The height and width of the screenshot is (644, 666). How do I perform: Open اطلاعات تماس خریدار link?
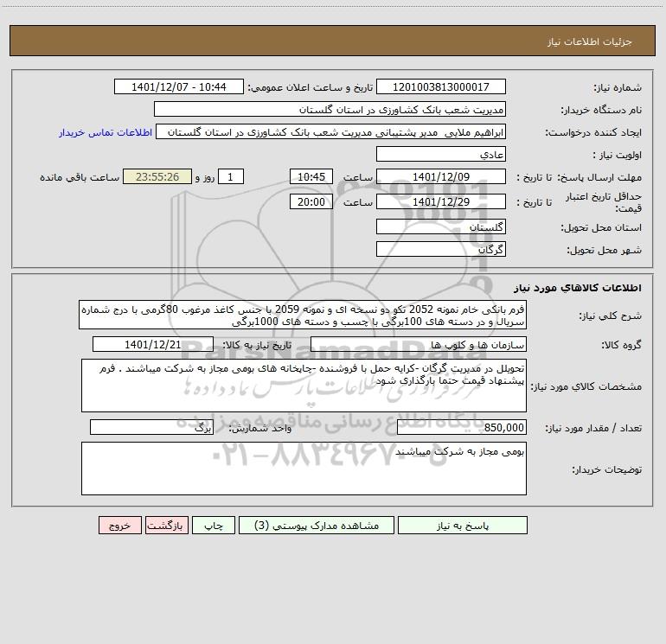coord(106,132)
